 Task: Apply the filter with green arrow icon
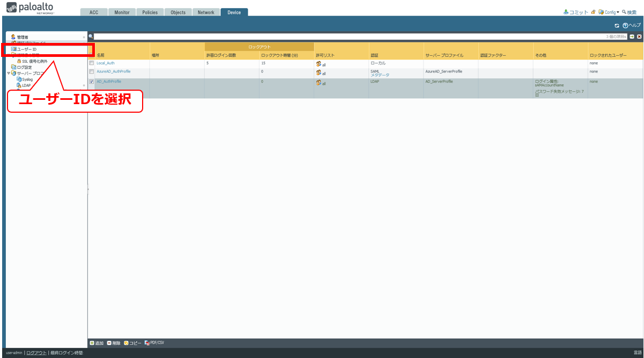632,36
